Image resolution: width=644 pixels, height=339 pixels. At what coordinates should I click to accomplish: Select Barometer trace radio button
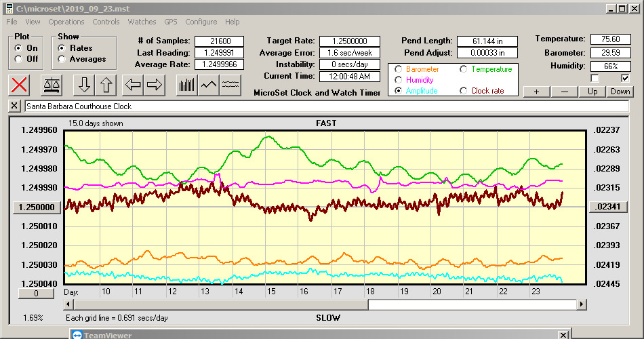pos(398,69)
